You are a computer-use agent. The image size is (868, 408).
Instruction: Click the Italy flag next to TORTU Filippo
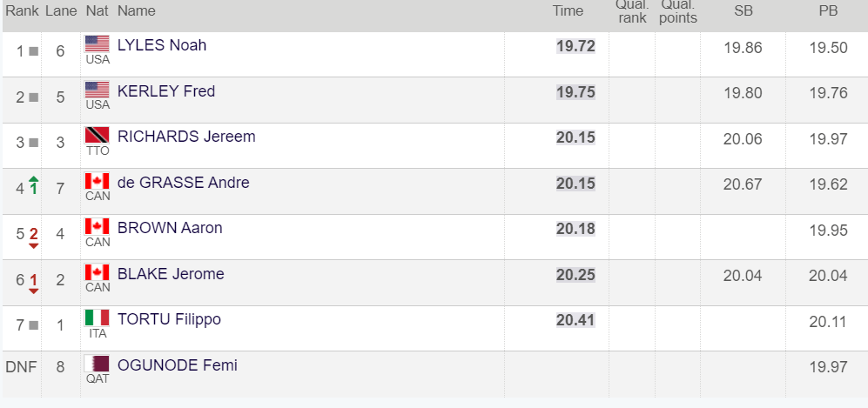pos(97,318)
